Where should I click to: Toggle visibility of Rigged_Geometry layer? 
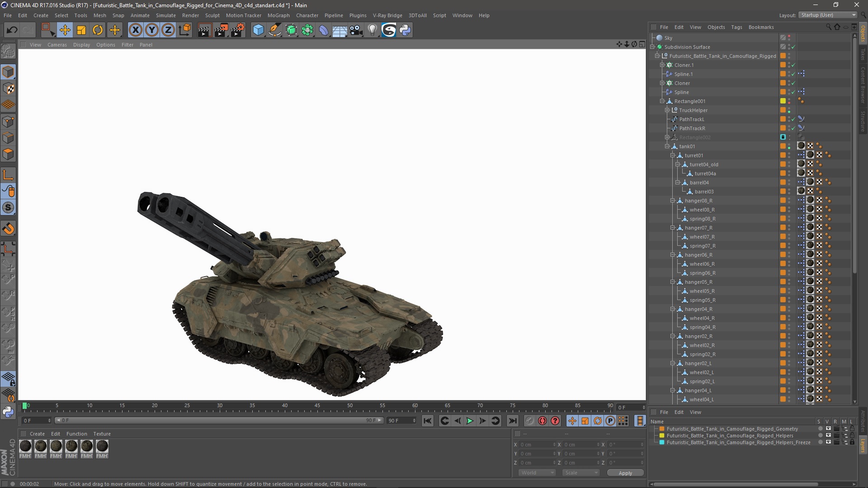[828, 429]
